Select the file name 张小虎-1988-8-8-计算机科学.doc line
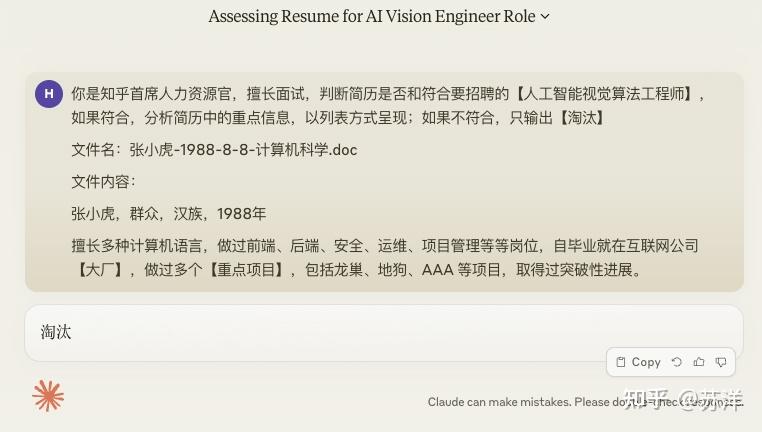Screen dimensions: 762x432 [x=214, y=150]
